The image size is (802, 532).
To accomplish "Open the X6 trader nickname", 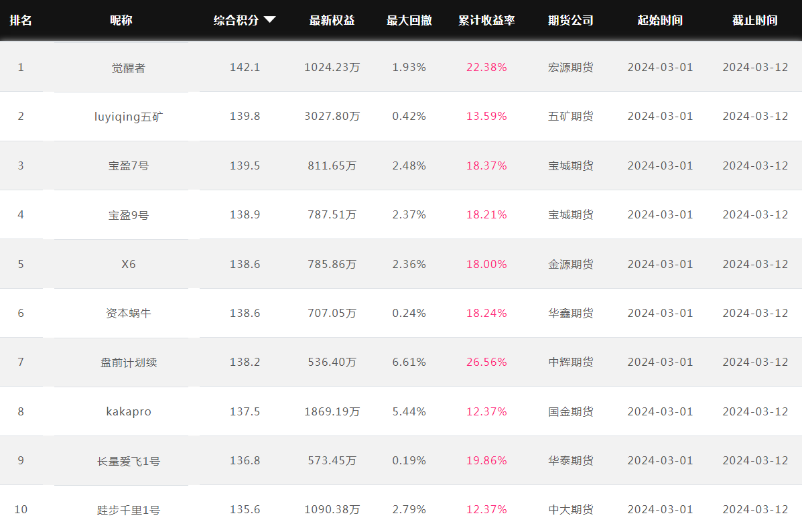I will point(129,264).
